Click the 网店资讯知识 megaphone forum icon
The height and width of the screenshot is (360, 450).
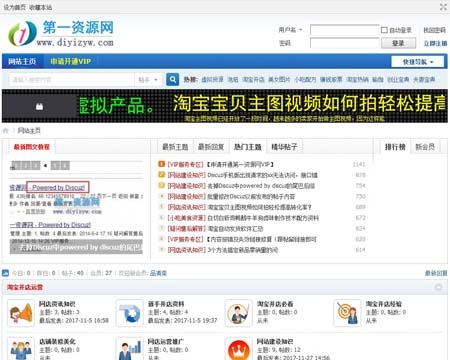pyautogui.click(x=21, y=313)
